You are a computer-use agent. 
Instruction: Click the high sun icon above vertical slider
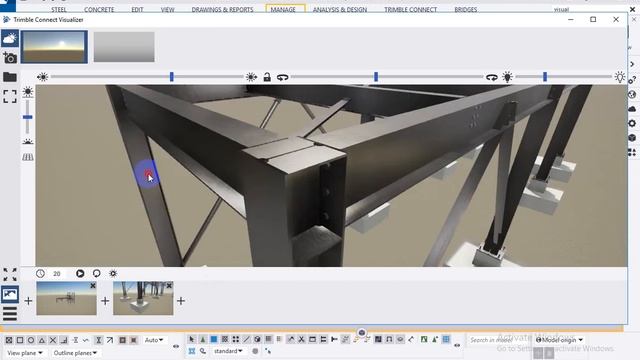pos(28,92)
